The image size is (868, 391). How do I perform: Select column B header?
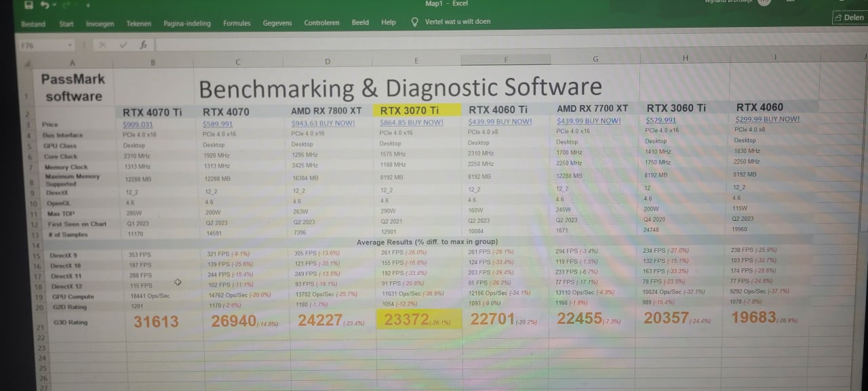coord(153,62)
